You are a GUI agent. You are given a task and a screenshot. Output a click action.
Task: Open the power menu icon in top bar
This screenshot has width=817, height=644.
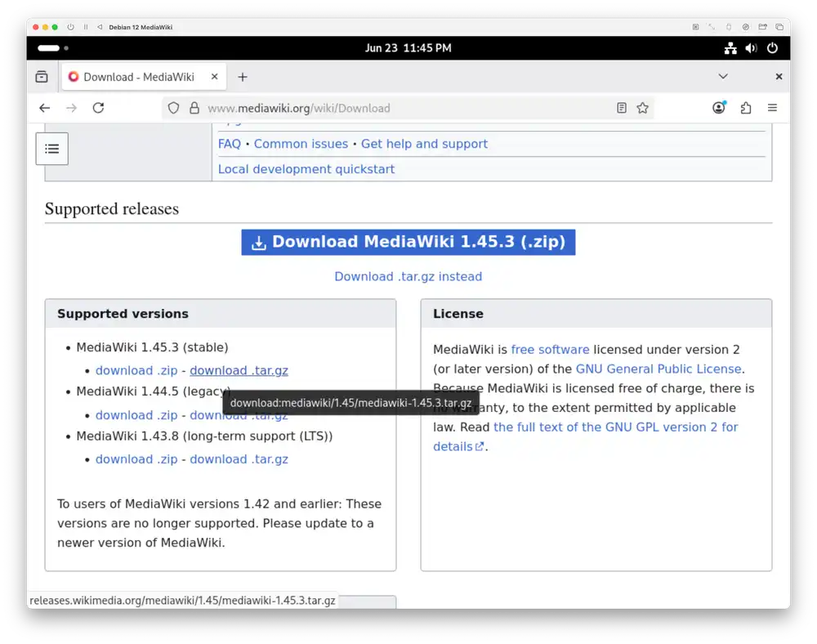[x=772, y=48]
